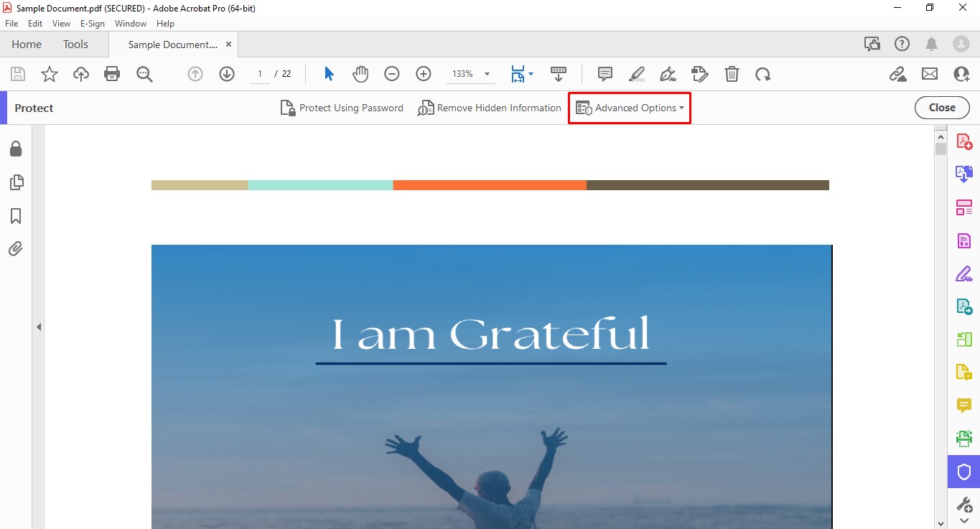
Task: Open the View menu
Action: (x=61, y=24)
